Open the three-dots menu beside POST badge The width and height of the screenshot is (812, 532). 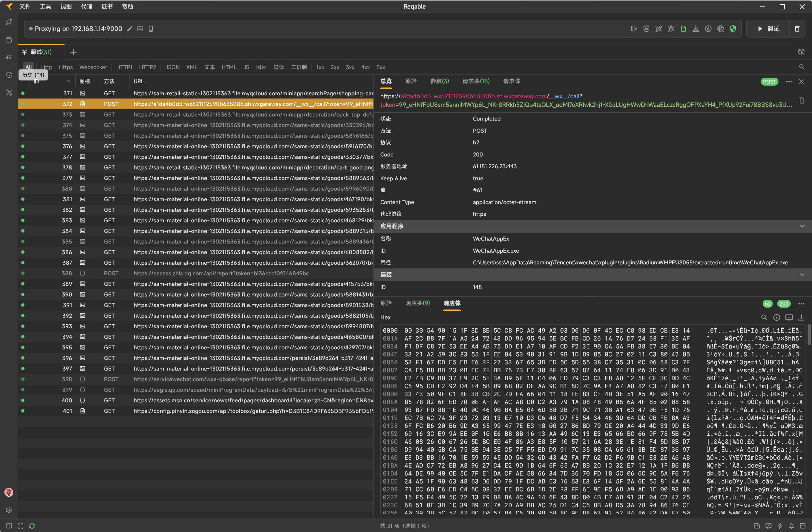[x=789, y=81]
